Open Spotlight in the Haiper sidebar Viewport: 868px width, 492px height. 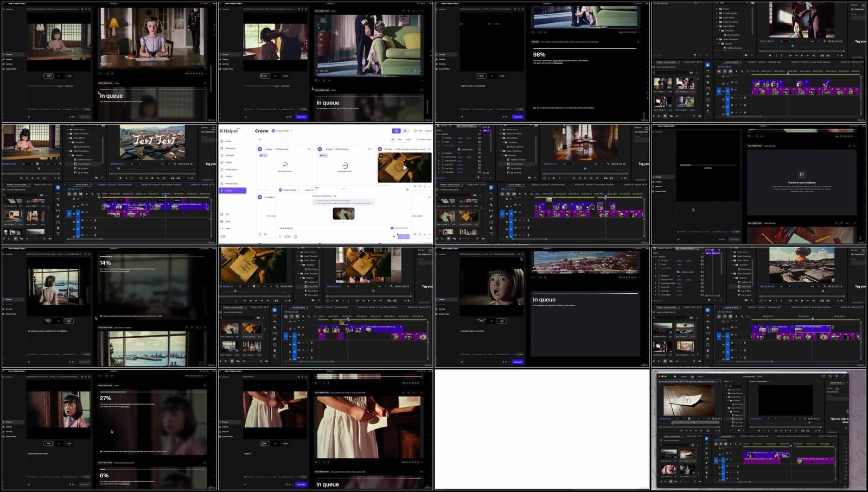click(x=230, y=155)
